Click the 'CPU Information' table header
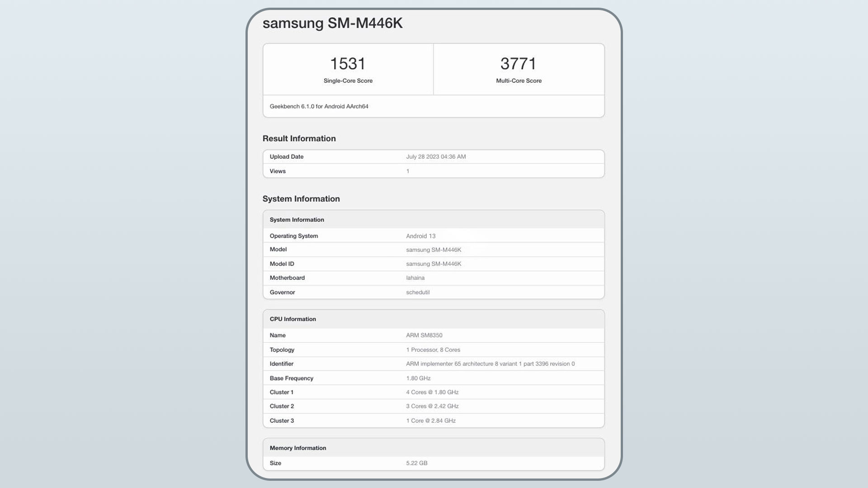The width and height of the screenshot is (868, 488). [x=434, y=319]
